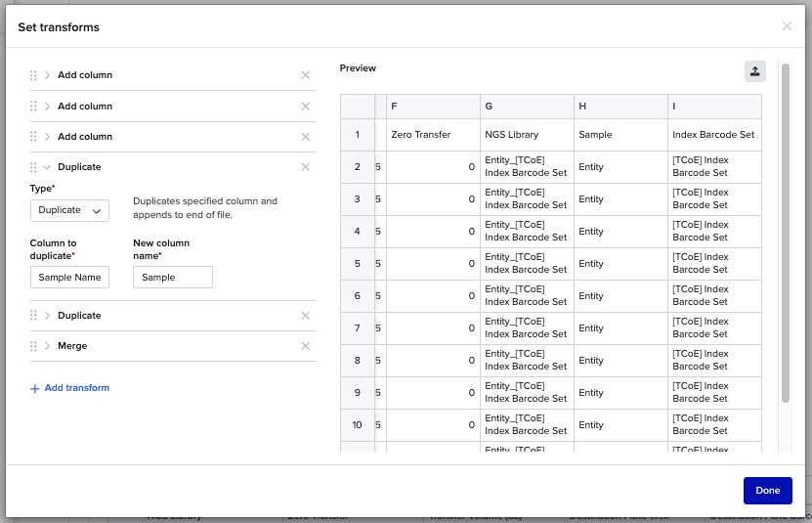Select row number 5 in preview
Screen dimensions: 812x523
pyautogui.click(x=358, y=264)
